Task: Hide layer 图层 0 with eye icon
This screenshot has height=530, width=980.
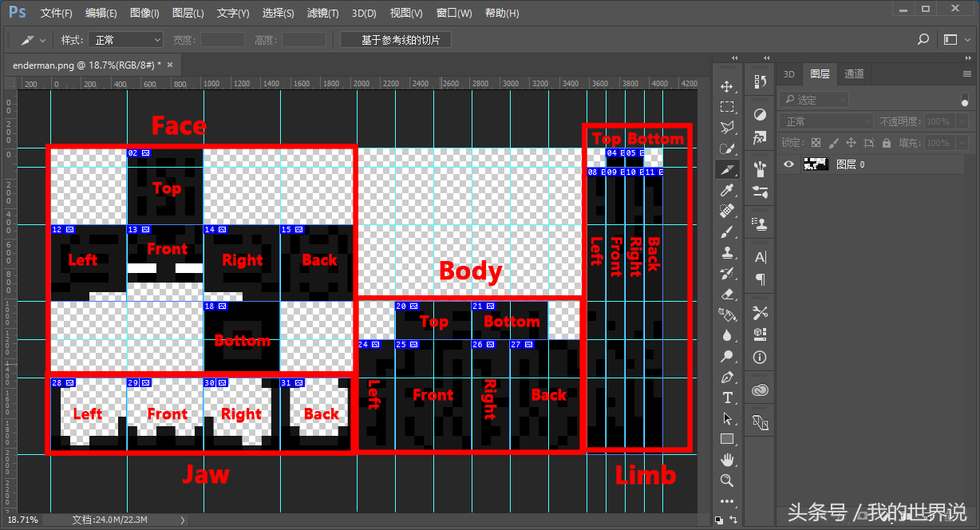Action: [x=789, y=164]
